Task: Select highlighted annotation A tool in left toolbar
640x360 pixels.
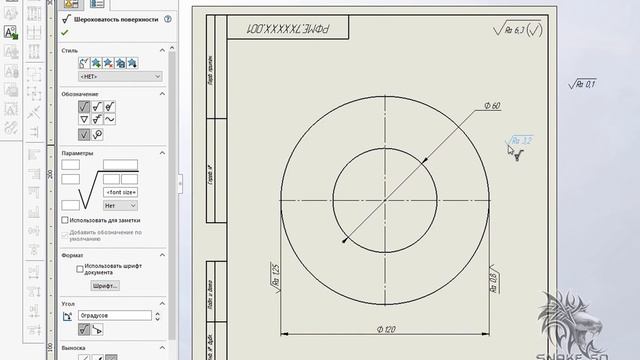Action: click(x=11, y=32)
